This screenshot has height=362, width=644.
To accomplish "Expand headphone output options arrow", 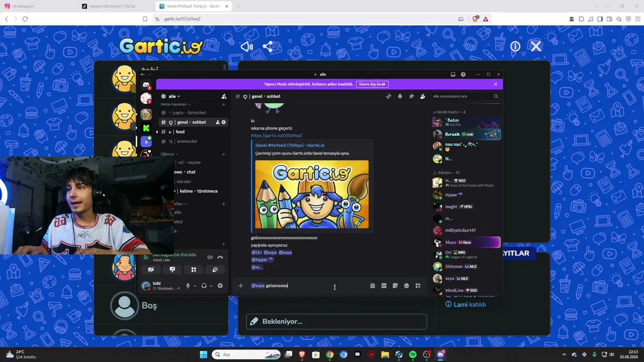I will 211,286.
